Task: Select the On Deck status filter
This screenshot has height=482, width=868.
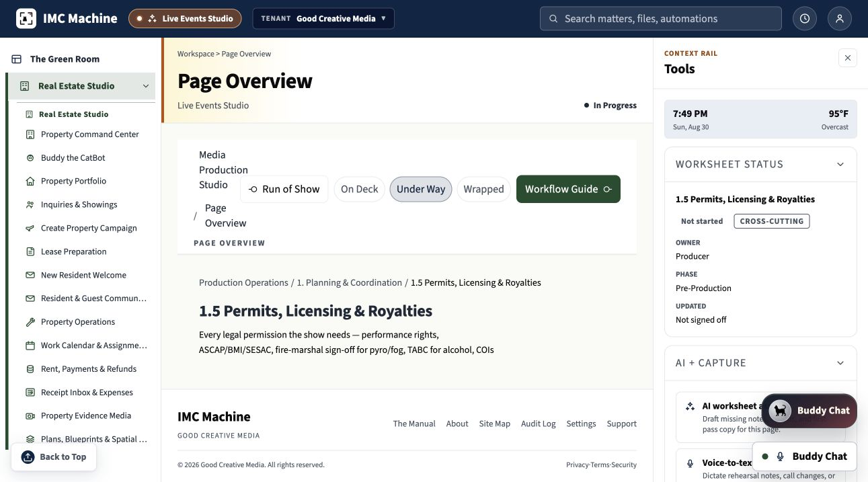Action: point(360,189)
